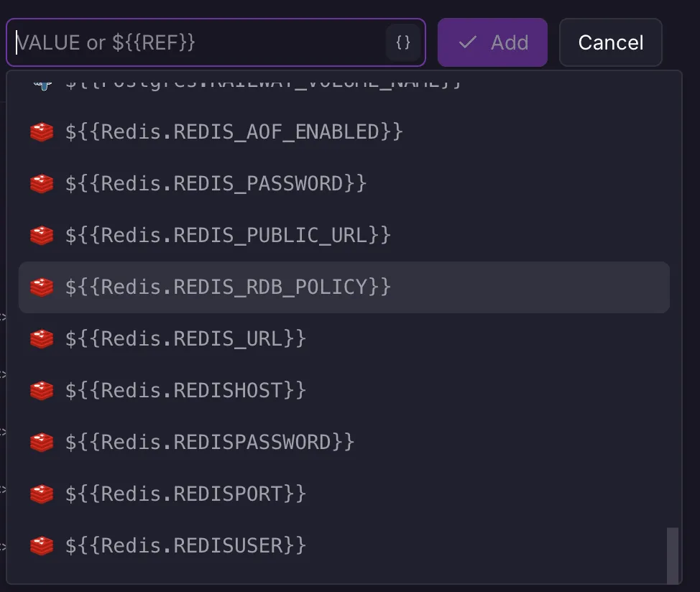This screenshot has width=700, height=592.
Task: Select the Redis.REDISPASSWORD entry
Action: click(x=210, y=443)
